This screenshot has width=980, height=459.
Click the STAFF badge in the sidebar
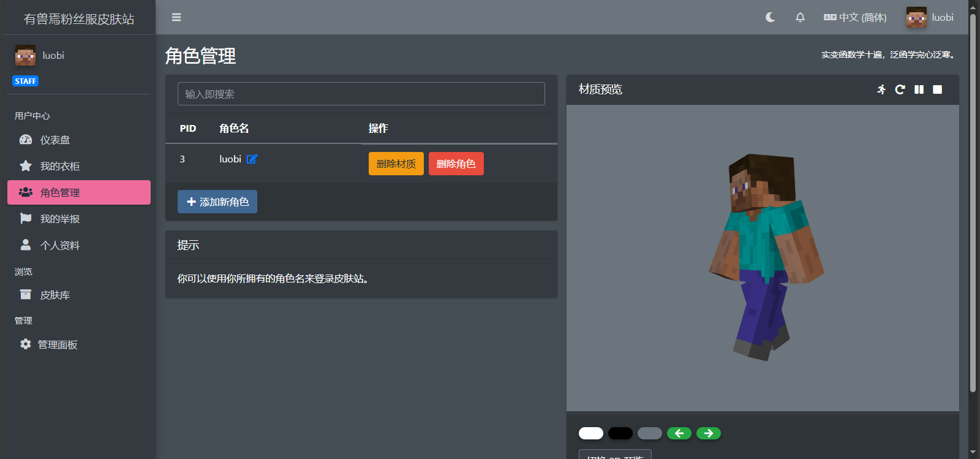26,81
